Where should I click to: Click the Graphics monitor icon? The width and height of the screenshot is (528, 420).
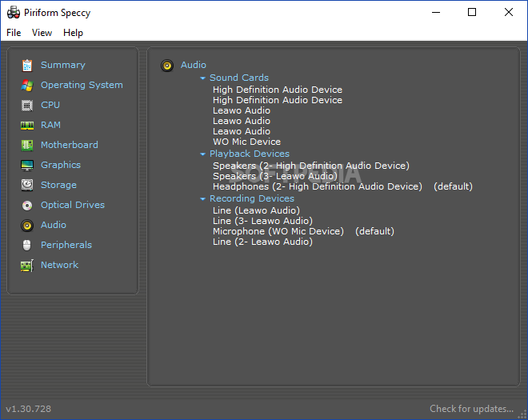(x=27, y=166)
